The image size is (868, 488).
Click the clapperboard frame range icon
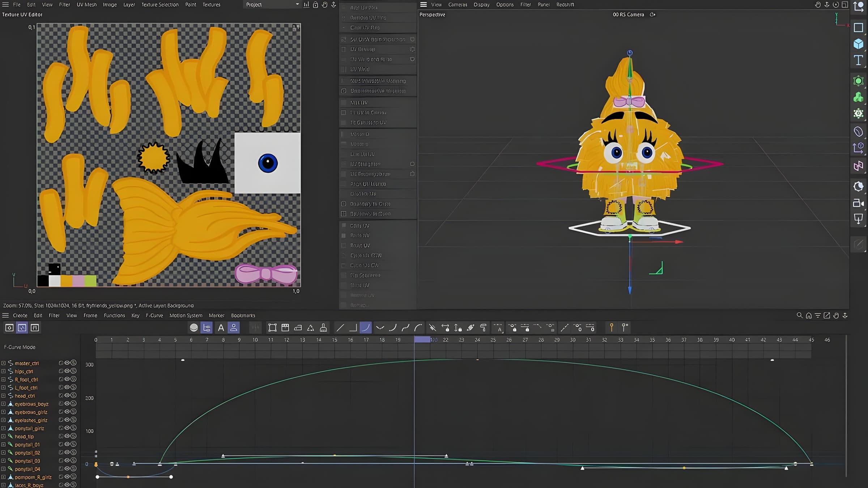[x=285, y=328]
